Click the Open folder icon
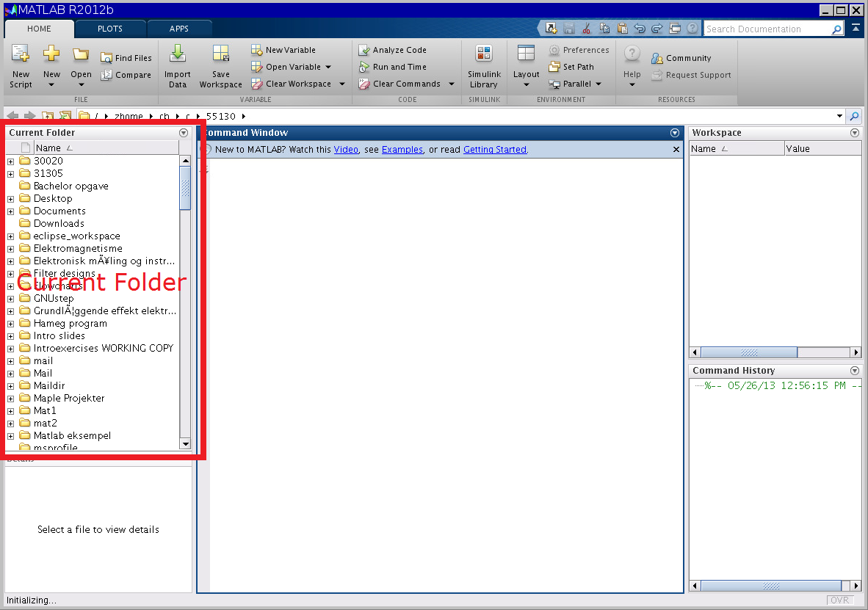868x610 pixels. 81,54
